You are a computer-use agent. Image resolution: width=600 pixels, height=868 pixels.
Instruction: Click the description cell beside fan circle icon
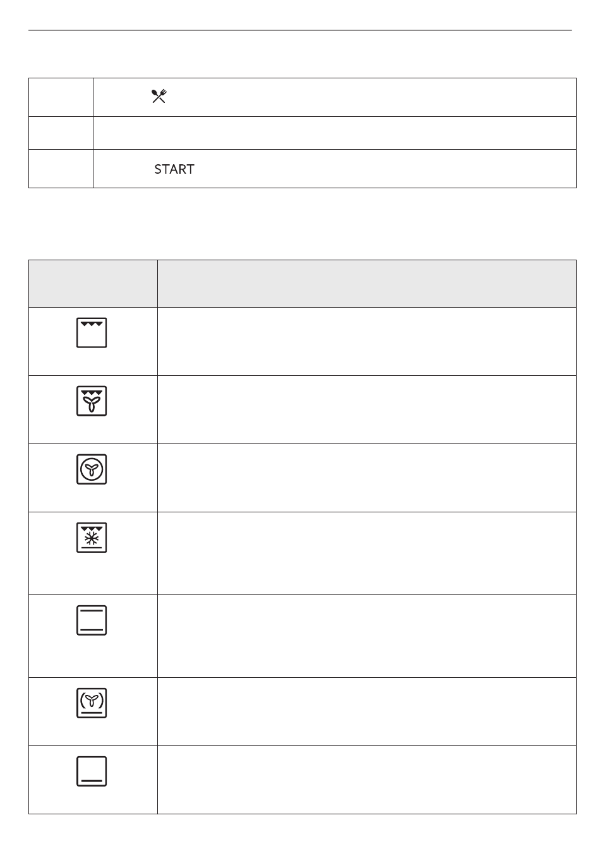coord(367,478)
